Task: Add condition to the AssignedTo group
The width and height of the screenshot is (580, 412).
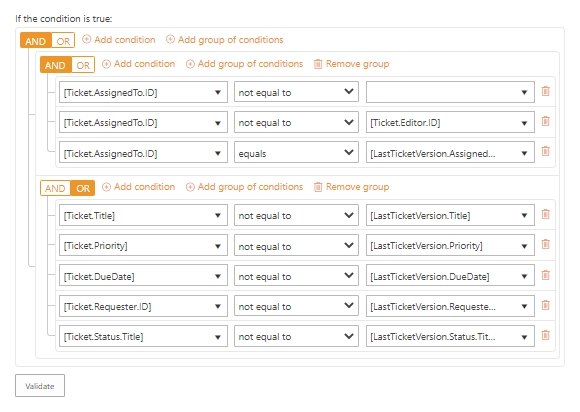Action: pyautogui.click(x=138, y=64)
